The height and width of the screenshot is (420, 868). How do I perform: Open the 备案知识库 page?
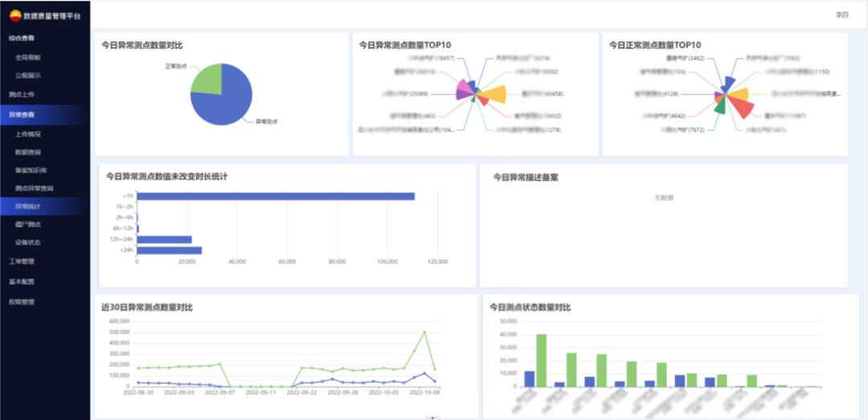click(x=31, y=171)
